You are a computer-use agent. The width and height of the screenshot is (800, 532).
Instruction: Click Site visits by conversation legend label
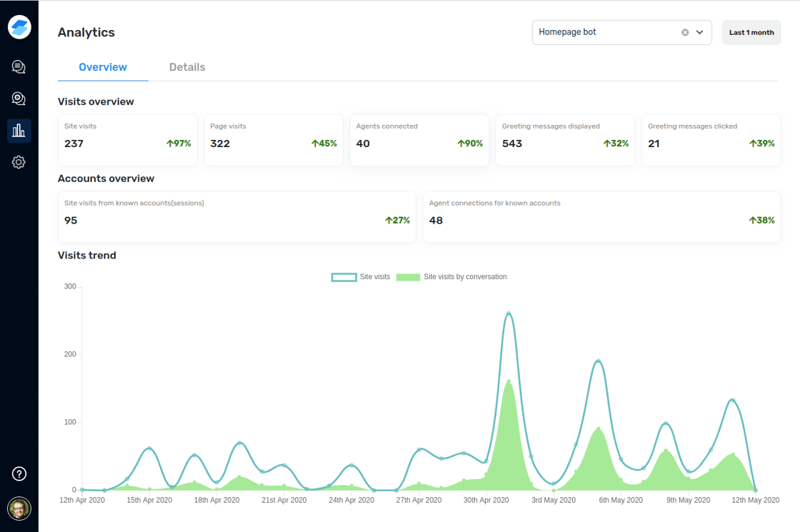[465, 276]
